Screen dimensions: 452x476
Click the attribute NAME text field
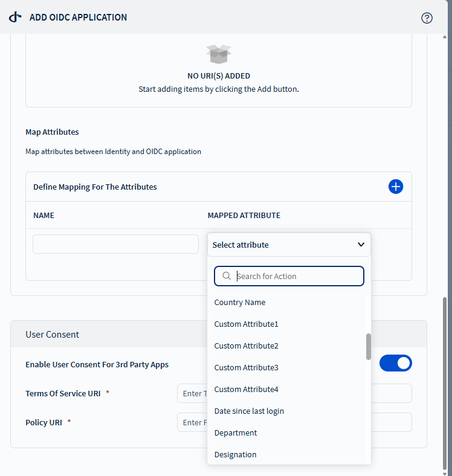[x=115, y=244]
